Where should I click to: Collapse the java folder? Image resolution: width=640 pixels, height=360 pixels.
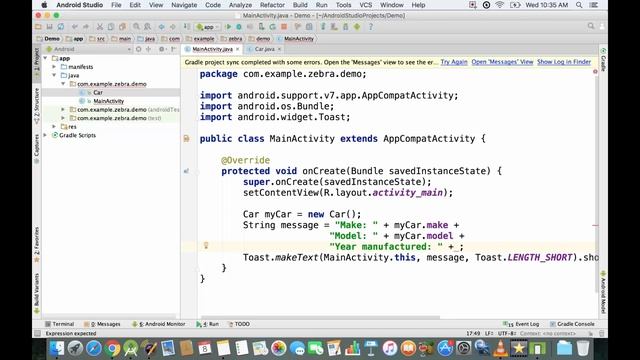click(54, 75)
